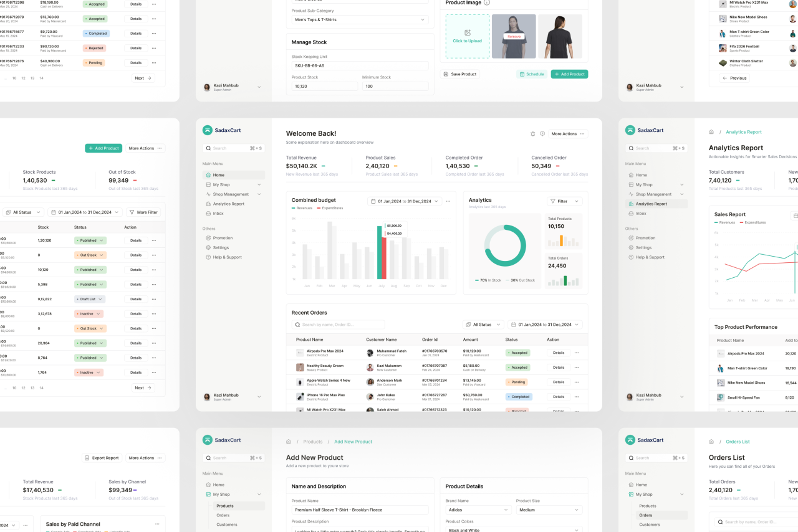Open the three-dot menu on Combined budget card
This screenshot has height=532, width=798.
click(x=448, y=201)
